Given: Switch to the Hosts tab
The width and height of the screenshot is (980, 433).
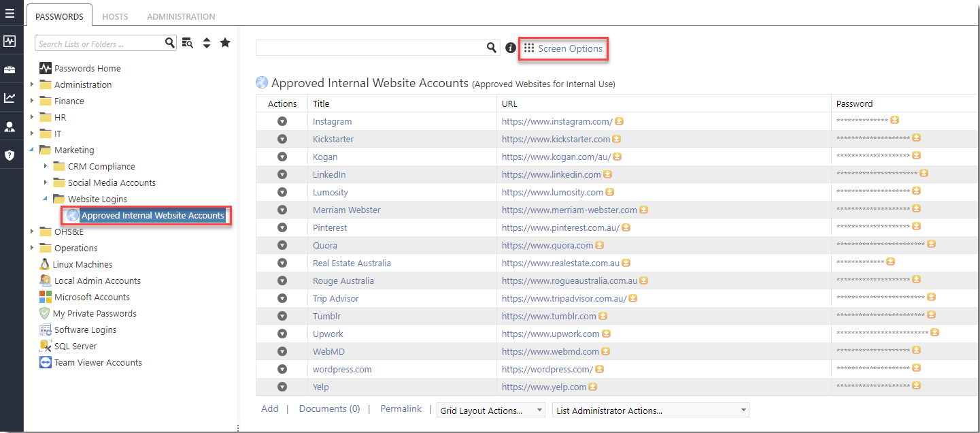Looking at the screenshot, I should pos(115,16).
